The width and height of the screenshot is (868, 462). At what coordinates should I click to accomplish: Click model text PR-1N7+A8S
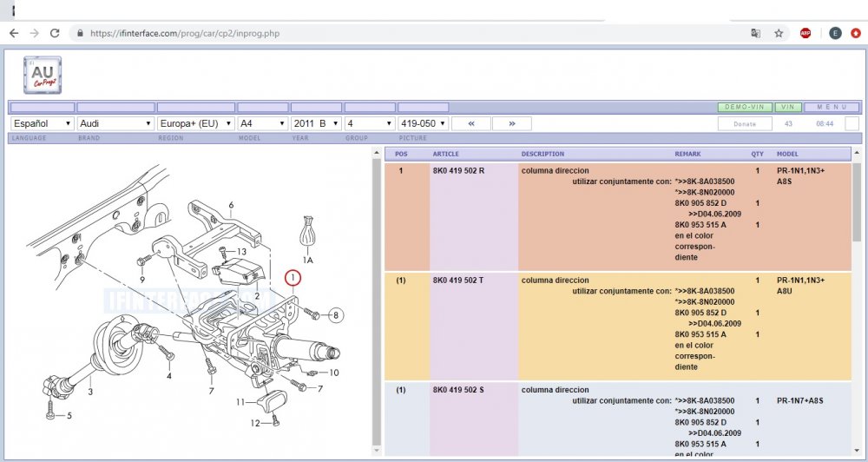[800, 400]
